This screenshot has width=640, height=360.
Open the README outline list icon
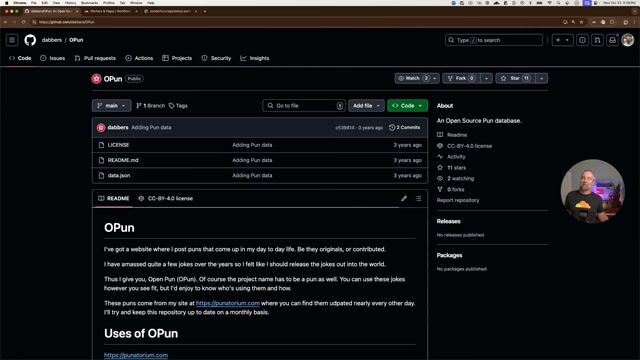pyautogui.click(x=418, y=198)
